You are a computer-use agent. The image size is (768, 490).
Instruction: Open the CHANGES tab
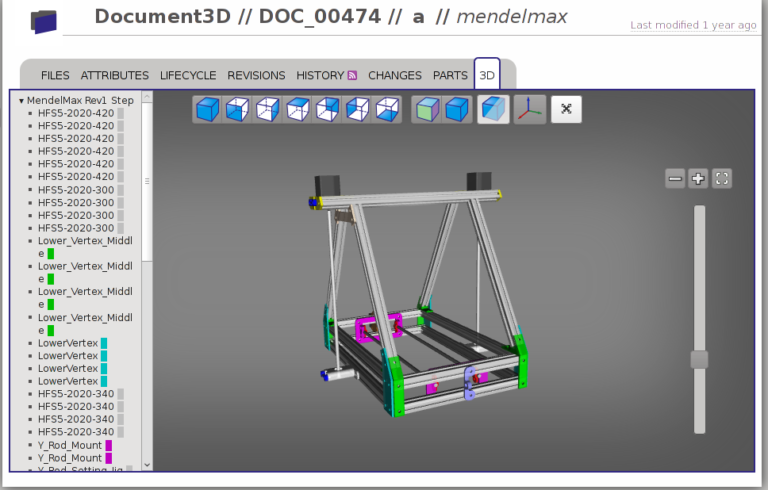395,75
